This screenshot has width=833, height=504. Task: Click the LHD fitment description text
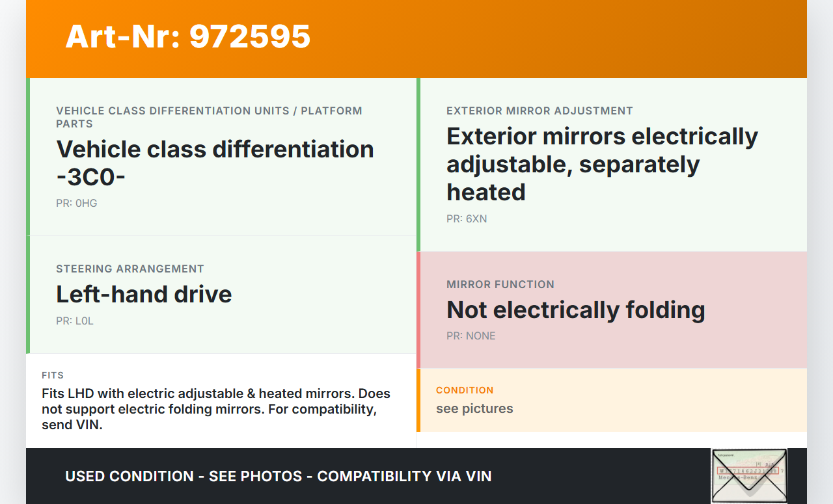click(x=215, y=409)
